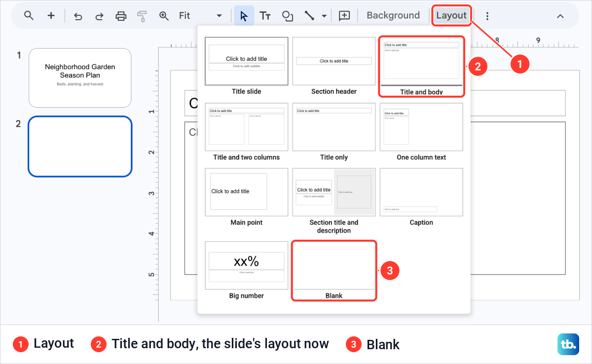The width and height of the screenshot is (592, 364).
Task: Choose the Title slide layout
Action: click(247, 66)
